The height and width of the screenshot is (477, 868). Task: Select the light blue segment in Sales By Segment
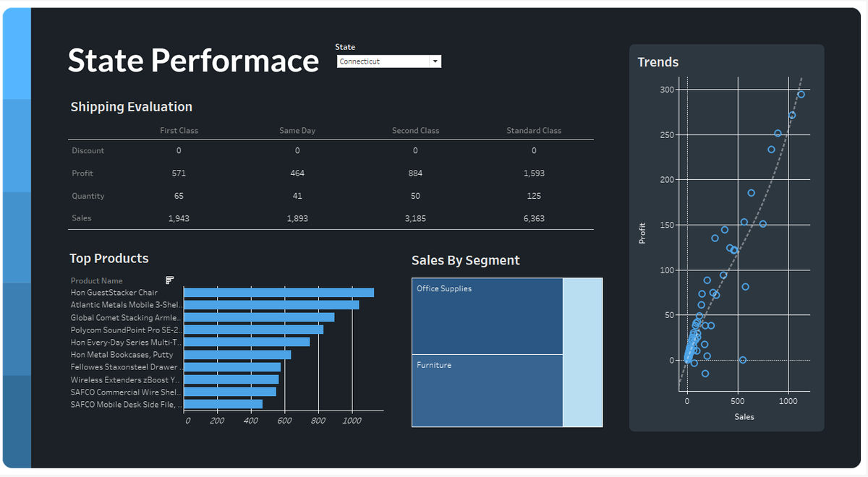point(584,352)
